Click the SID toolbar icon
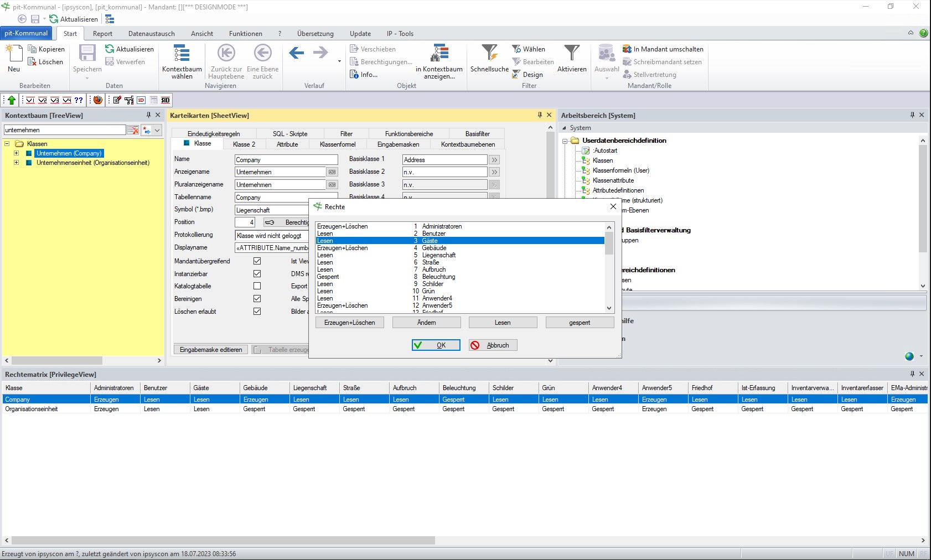Screen dimensions: 931x560 click(165, 100)
